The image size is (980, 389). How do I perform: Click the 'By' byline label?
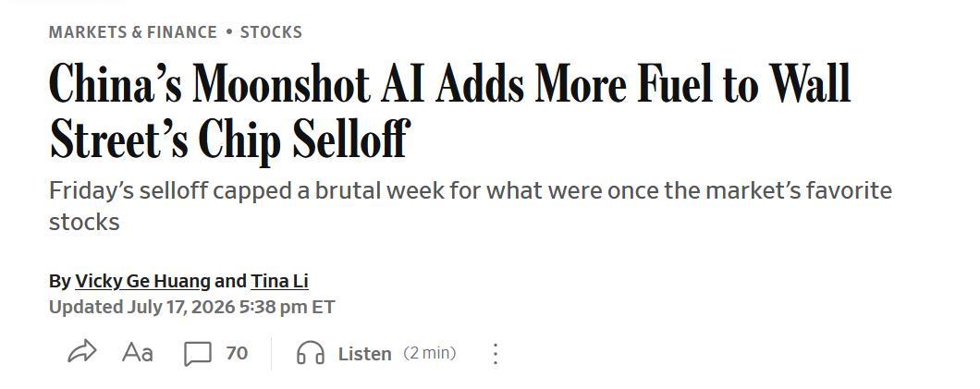[x=60, y=282]
